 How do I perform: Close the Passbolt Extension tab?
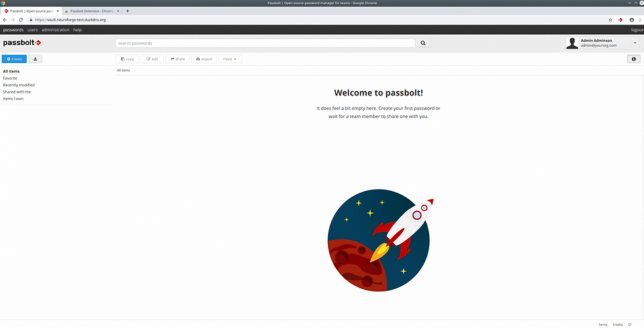click(x=117, y=11)
